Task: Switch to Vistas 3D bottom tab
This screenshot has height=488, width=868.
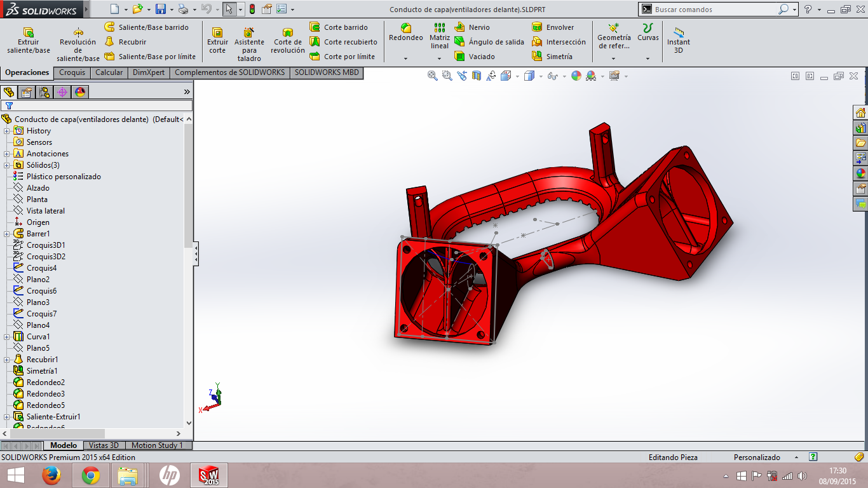Action: tap(104, 445)
